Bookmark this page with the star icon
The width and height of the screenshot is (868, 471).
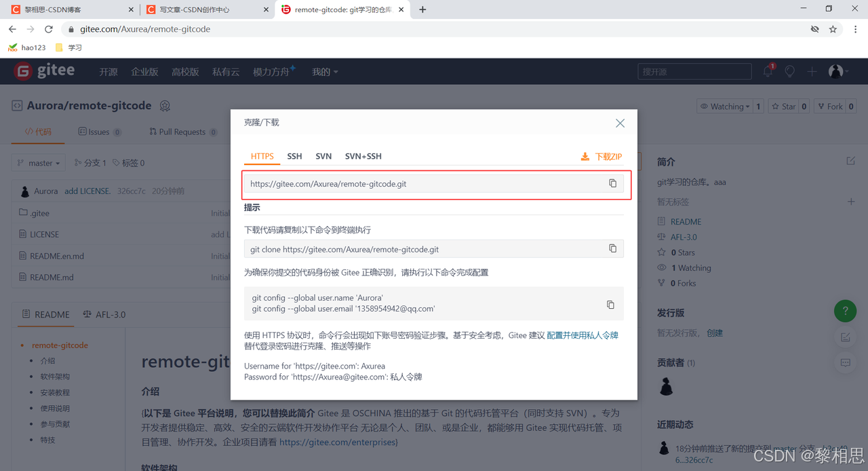pyautogui.click(x=833, y=29)
